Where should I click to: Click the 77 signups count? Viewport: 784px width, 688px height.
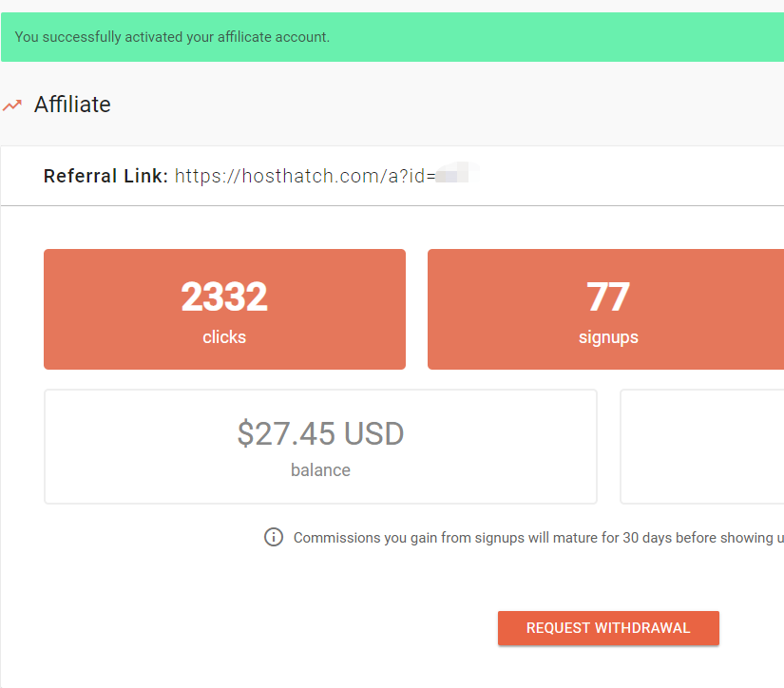pos(608,297)
